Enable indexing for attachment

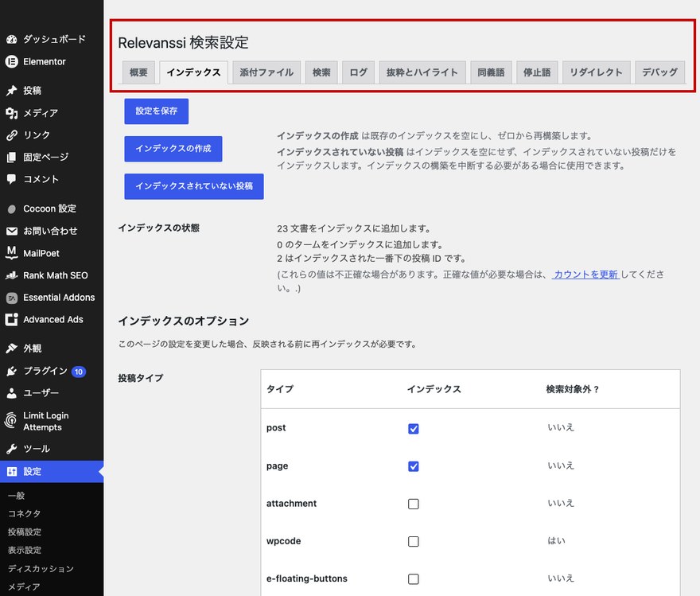(414, 504)
